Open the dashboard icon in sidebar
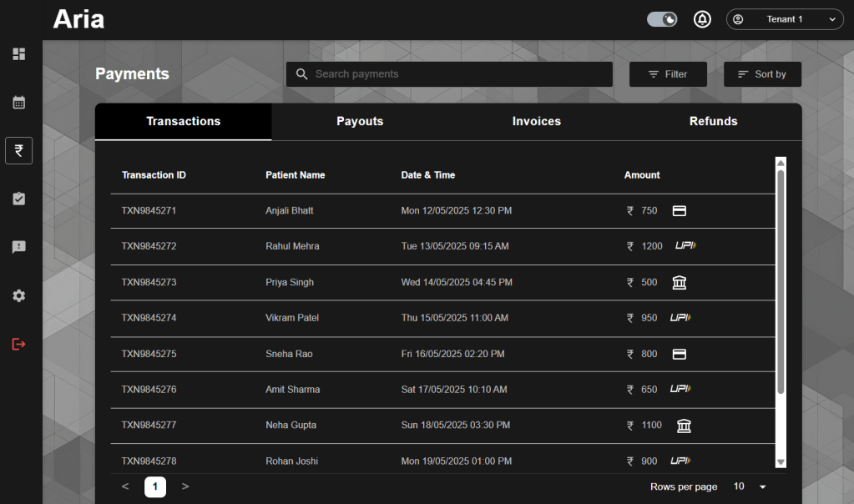This screenshot has height=504, width=854. (18, 54)
